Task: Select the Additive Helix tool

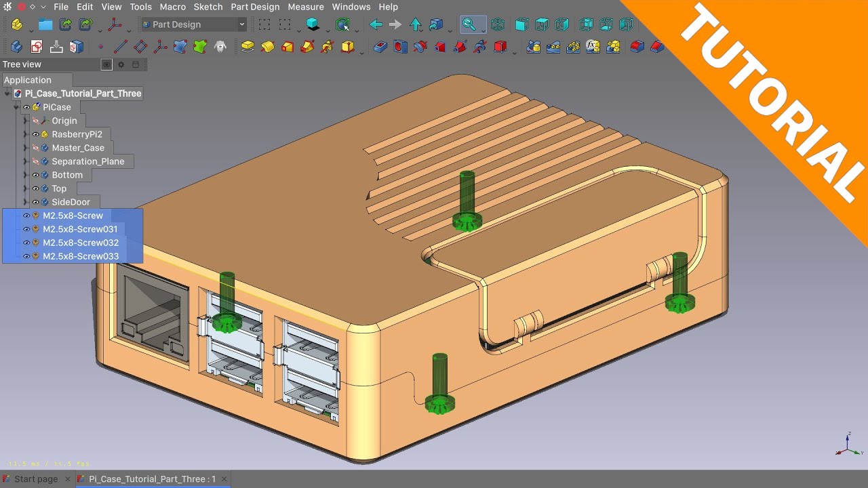Action: (x=328, y=47)
